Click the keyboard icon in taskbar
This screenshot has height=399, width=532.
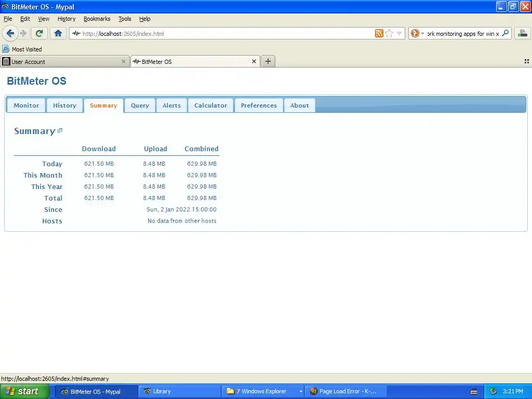[x=474, y=392]
